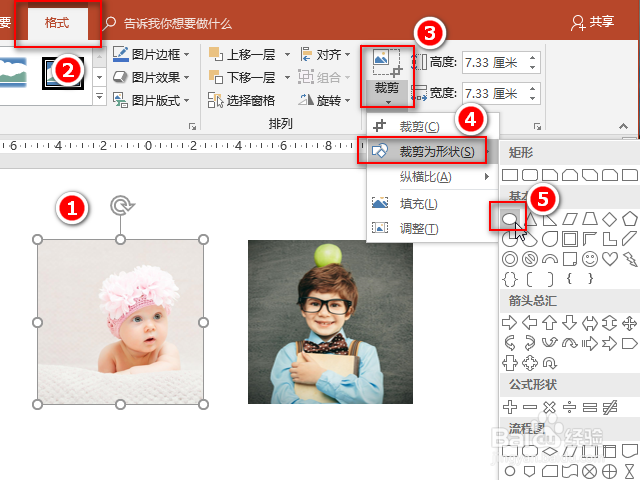
Task: Select the L-shape
Action: pyautogui.click(x=610, y=239)
